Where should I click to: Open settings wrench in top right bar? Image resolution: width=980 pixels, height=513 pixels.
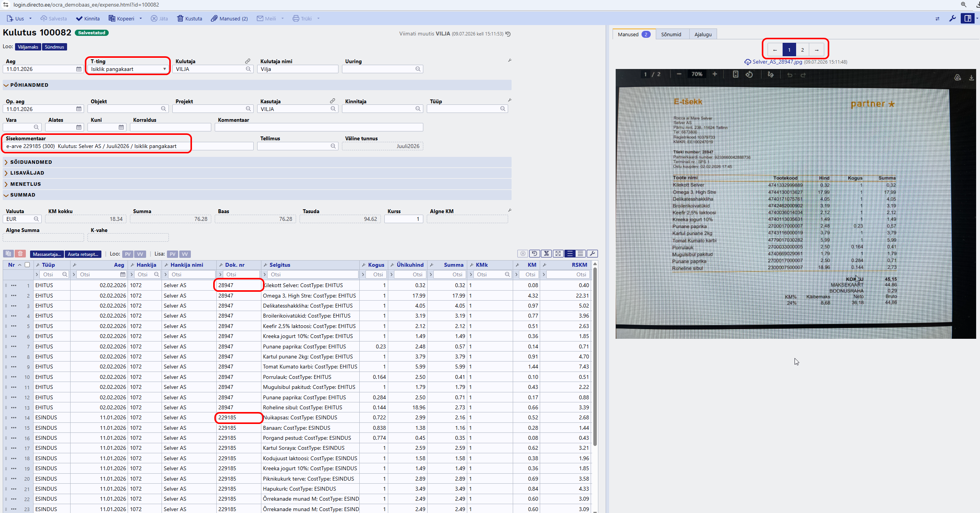[x=953, y=19]
